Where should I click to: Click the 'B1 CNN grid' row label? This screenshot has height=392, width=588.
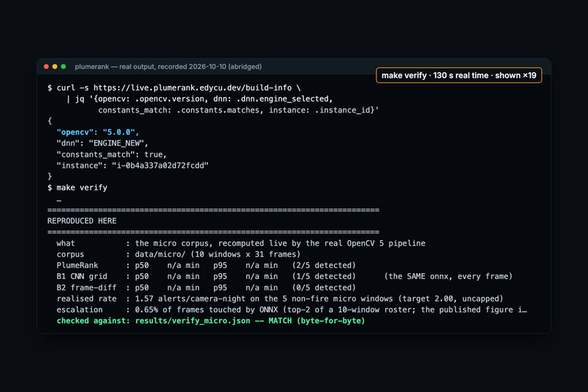tap(82, 277)
